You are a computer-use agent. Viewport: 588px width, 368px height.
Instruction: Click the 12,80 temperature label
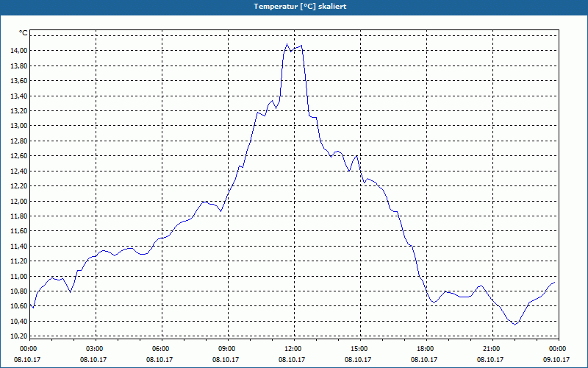[18, 141]
